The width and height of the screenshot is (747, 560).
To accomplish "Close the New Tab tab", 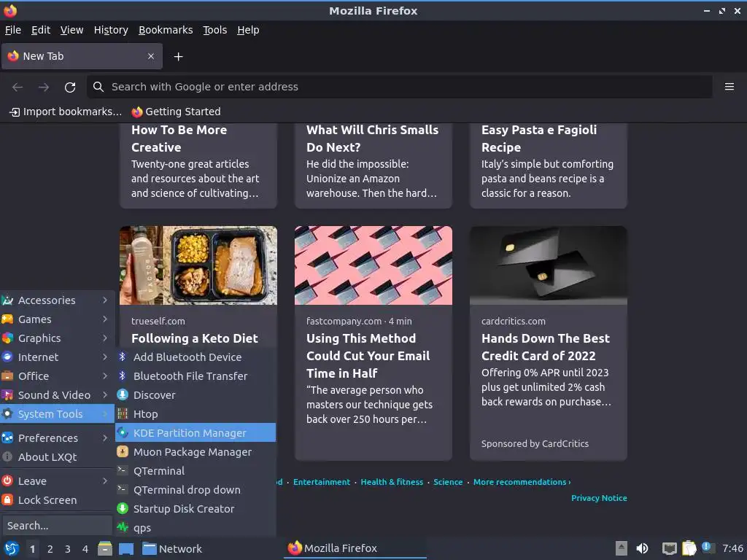I will click(x=150, y=56).
